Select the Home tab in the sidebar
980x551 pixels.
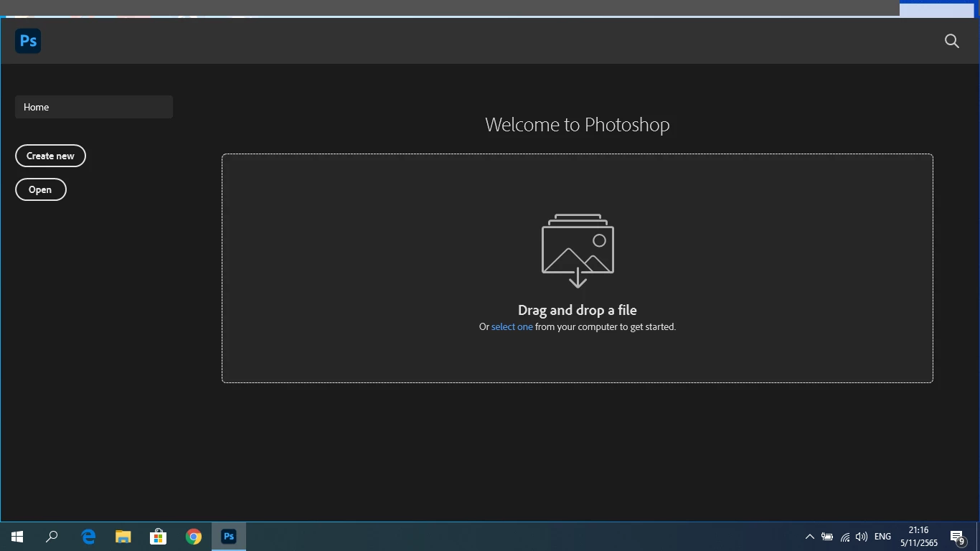coord(94,107)
